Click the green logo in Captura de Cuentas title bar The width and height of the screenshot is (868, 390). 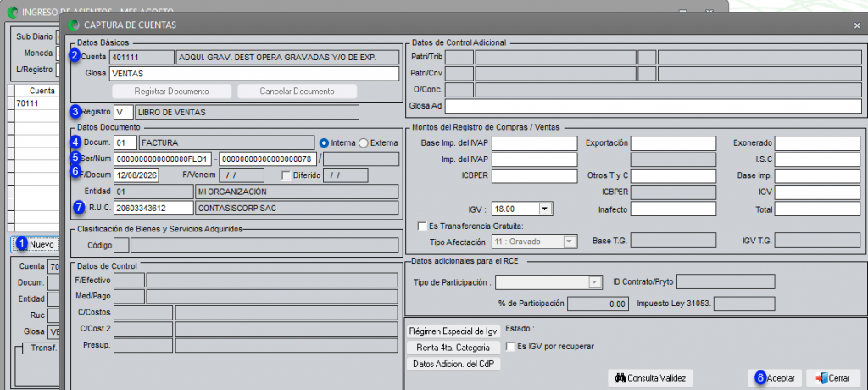click(x=74, y=25)
